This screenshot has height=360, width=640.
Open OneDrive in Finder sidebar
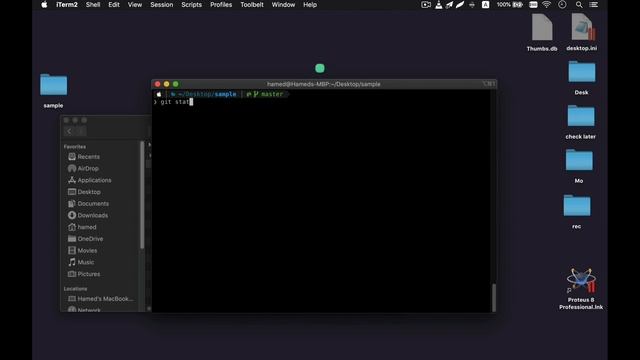[x=90, y=239]
